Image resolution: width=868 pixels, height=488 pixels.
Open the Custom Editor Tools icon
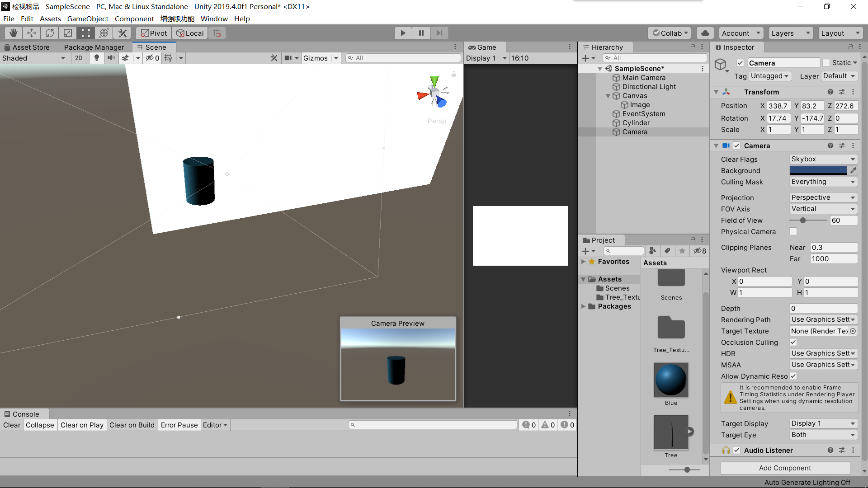[122, 33]
